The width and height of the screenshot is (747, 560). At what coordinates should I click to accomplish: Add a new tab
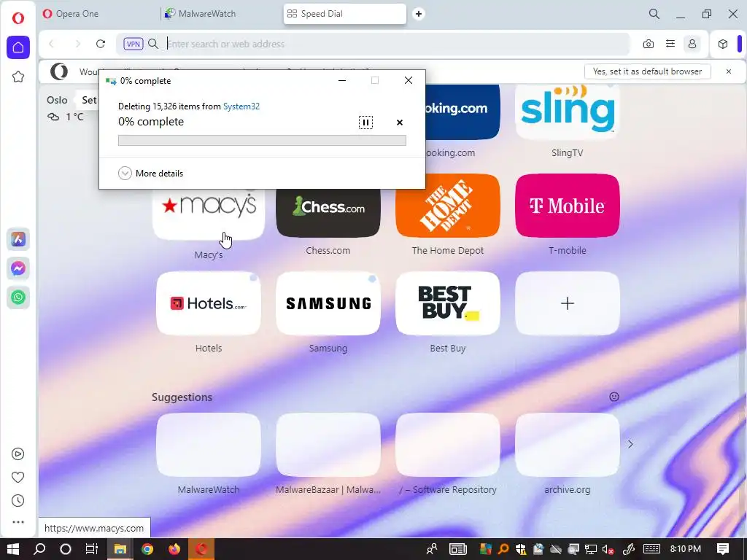click(418, 14)
